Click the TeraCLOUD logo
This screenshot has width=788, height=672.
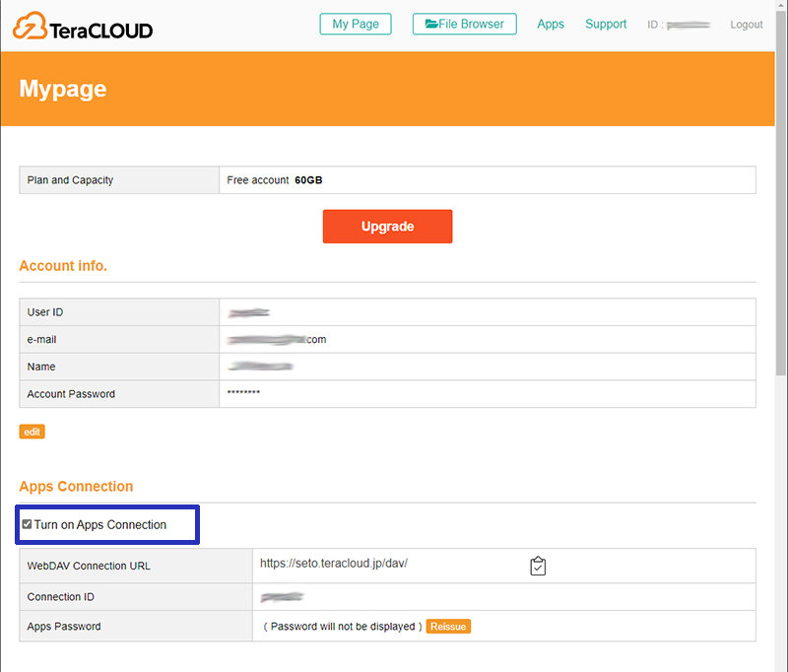83,27
